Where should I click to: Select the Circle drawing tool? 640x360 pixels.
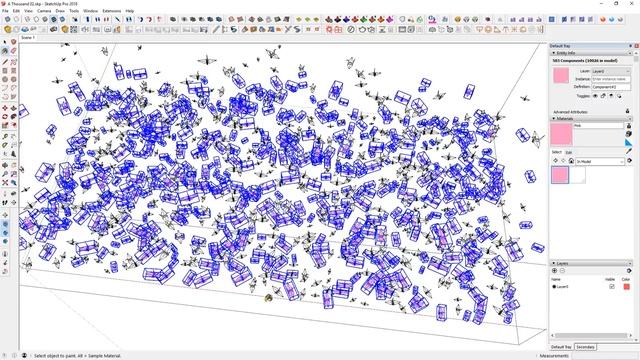(x=5, y=80)
